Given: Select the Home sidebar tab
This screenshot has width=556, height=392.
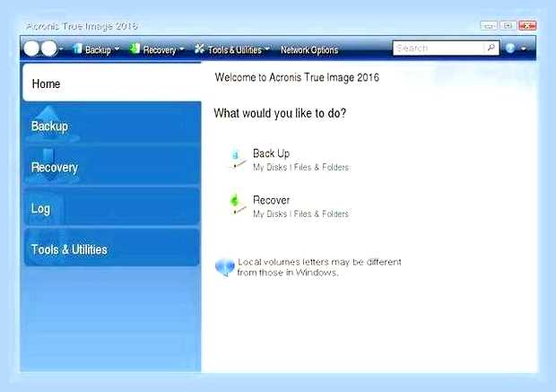Looking at the screenshot, I should click(x=112, y=83).
